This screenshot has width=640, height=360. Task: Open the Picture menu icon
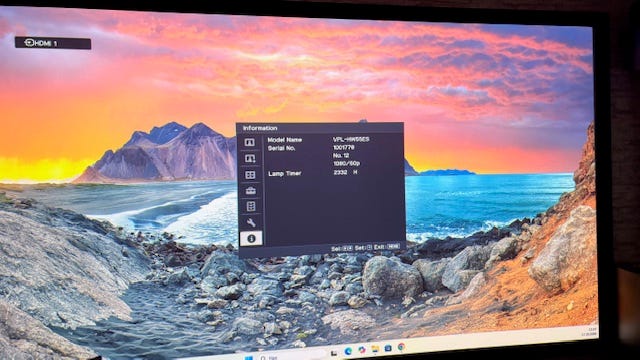[250, 142]
